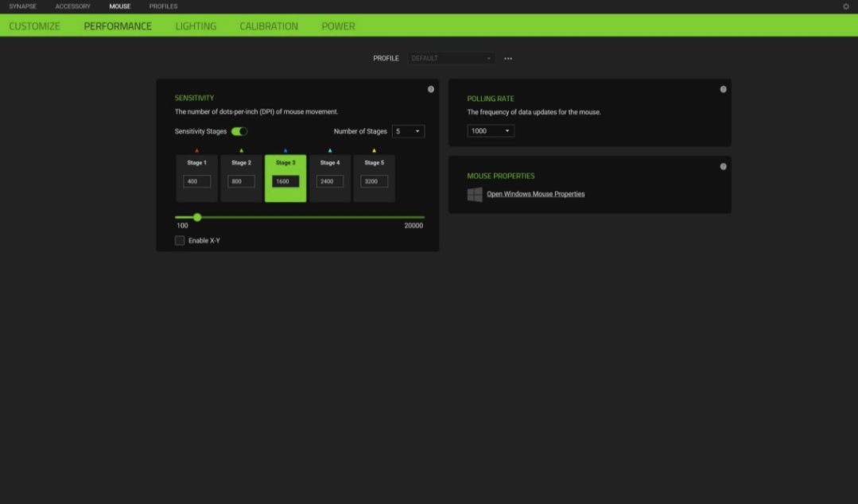Go to the PROFILES top menu
Viewport: 858px width, 504px height.
163,6
